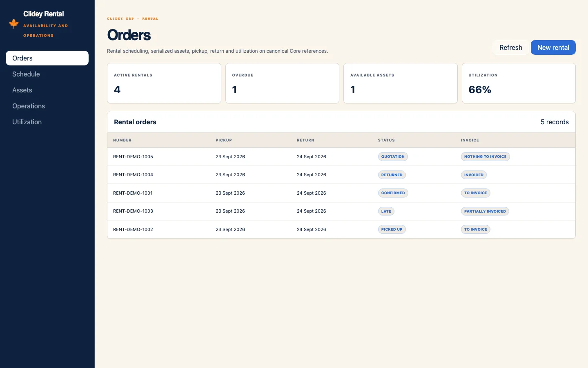Open the Orders sidebar item
The width and height of the screenshot is (588, 368).
47,58
